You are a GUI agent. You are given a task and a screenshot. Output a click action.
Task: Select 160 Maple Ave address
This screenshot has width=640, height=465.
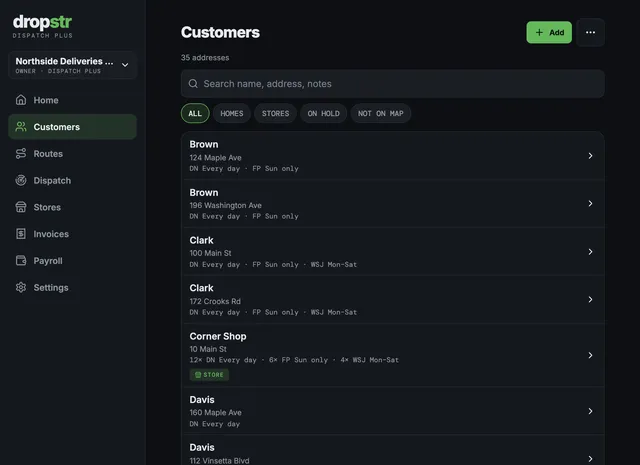216,413
